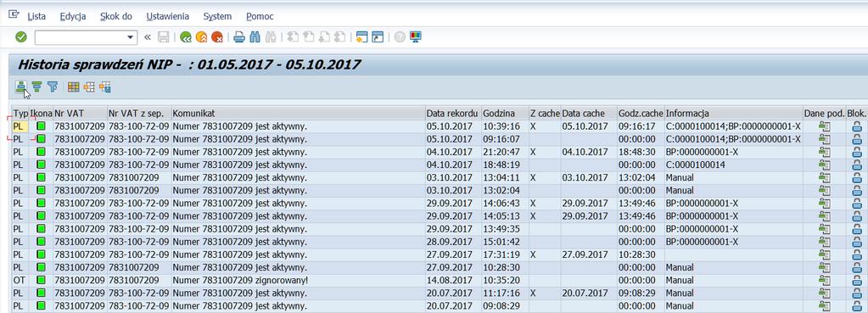The height and width of the screenshot is (313, 868).
Task: Click the change layout grid icon
Action: [x=73, y=87]
